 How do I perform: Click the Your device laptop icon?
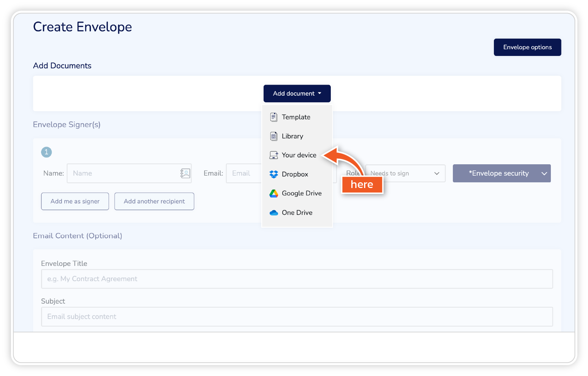pos(274,155)
